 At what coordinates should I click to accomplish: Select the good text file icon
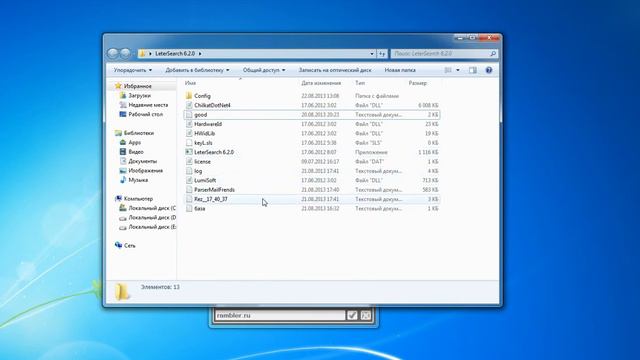coord(189,115)
